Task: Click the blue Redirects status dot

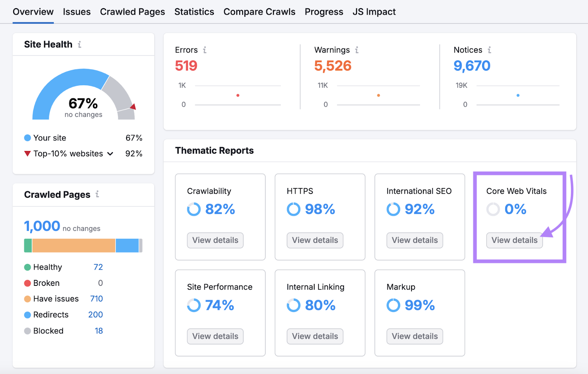Action: click(27, 314)
